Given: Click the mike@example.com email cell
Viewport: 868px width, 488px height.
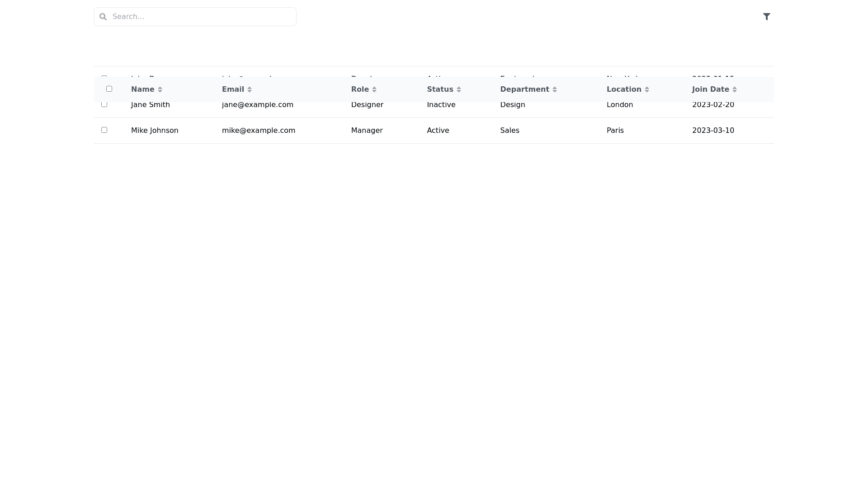Looking at the screenshot, I should tap(259, 131).
